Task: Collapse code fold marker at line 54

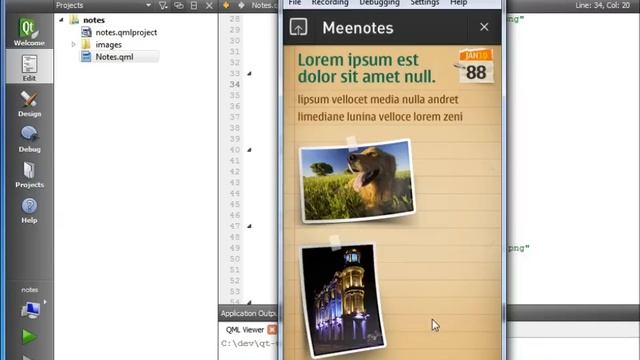Action: [249, 302]
